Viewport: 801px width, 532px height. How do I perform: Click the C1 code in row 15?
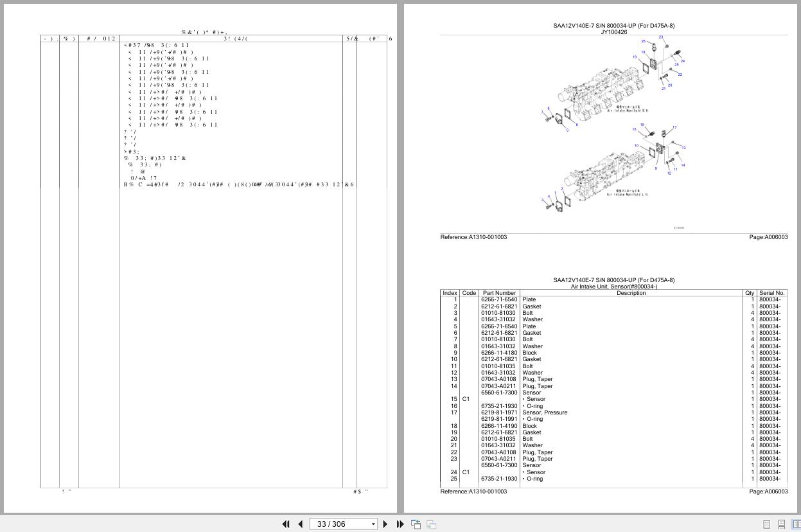point(466,399)
